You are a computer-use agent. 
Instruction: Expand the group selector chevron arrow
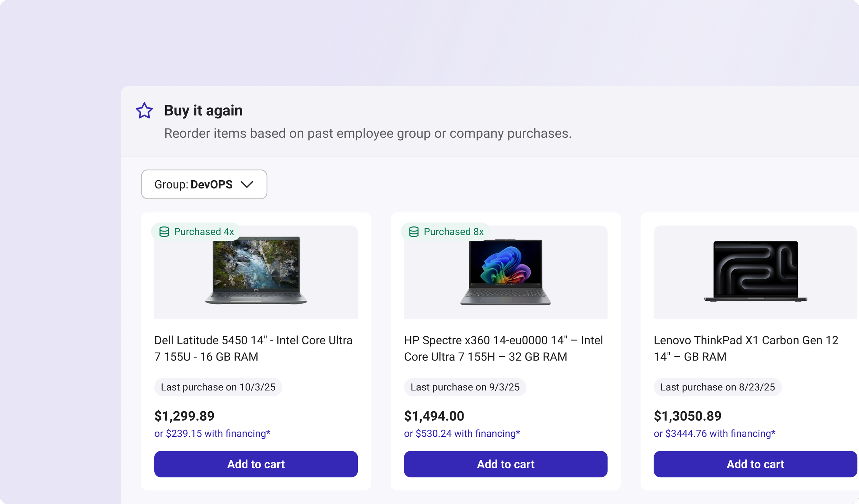247,184
